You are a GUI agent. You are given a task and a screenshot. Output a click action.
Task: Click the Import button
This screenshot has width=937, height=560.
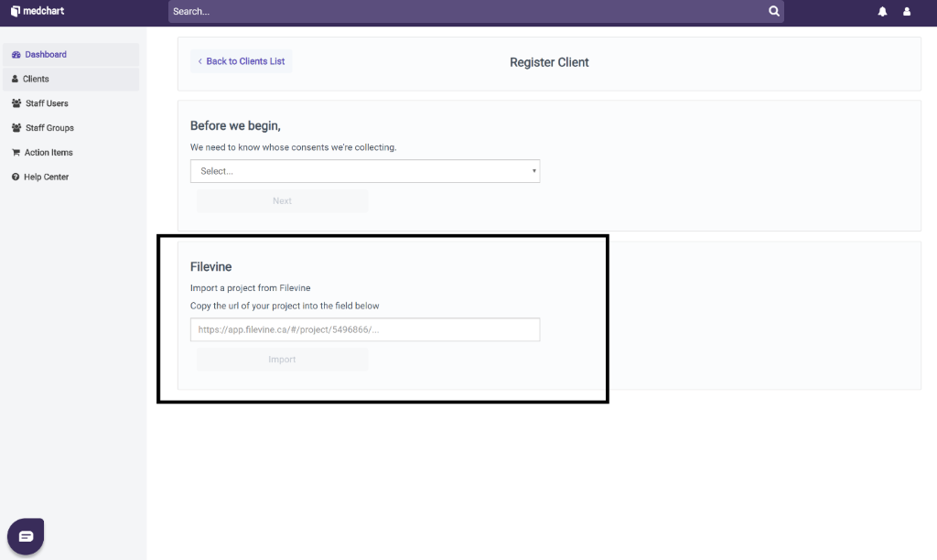click(x=282, y=360)
